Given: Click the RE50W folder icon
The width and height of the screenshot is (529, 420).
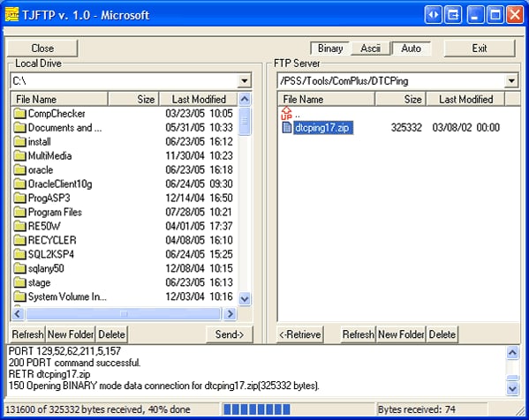Looking at the screenshot, I should click(19, 226).
